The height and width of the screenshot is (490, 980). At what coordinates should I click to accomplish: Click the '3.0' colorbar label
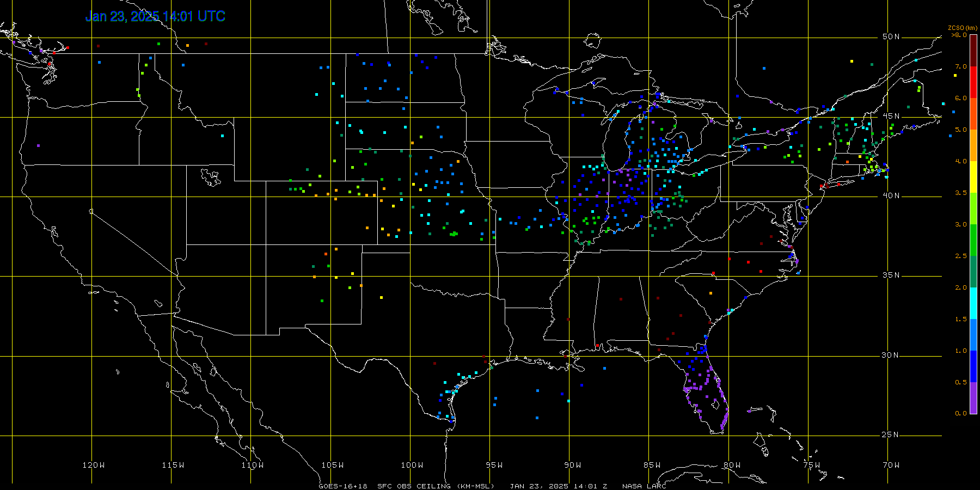961,224
